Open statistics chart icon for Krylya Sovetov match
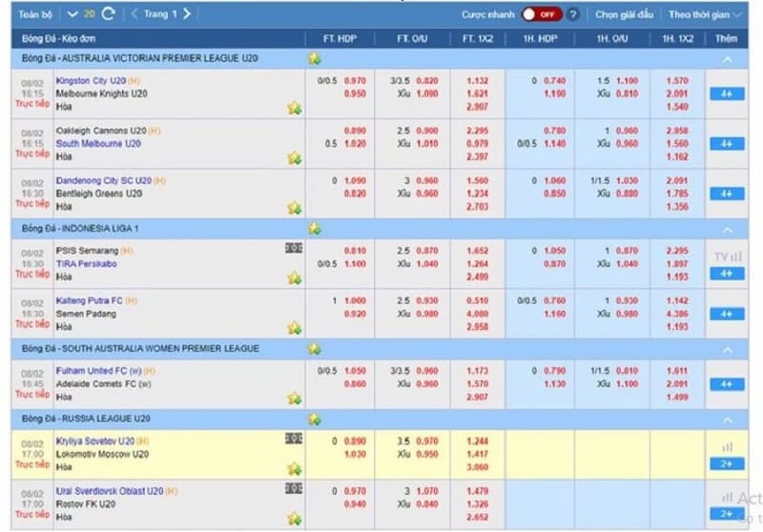This screenshot has width=763, height=532. (x=727, y=446)
